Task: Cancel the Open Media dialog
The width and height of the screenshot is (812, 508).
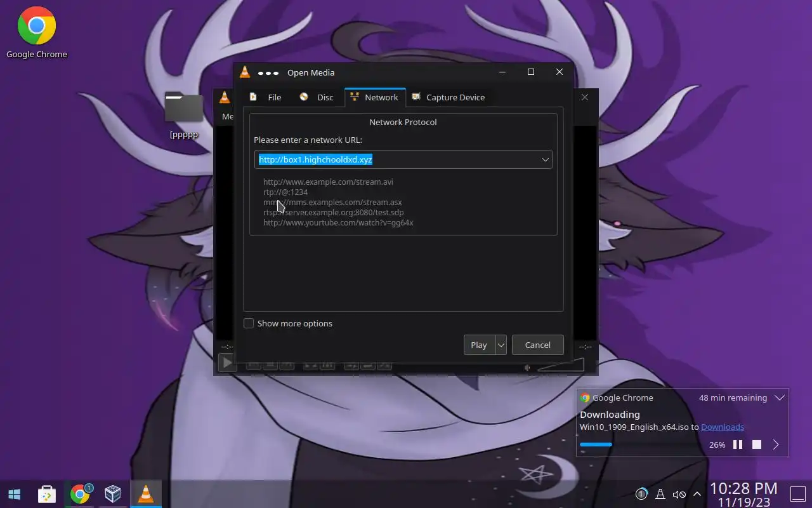Action: point(537,345)
